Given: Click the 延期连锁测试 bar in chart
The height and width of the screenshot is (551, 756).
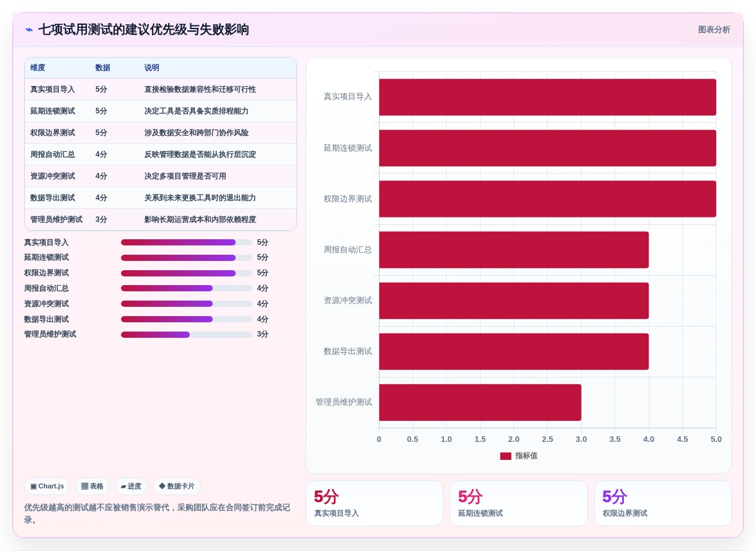Looking at the screenshot, I should coord(548,148).
